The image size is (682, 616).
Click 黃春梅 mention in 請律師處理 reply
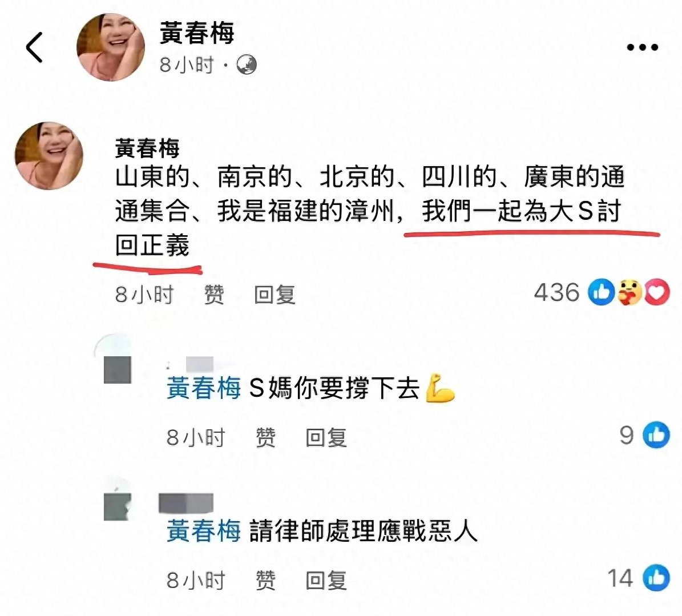204,531
